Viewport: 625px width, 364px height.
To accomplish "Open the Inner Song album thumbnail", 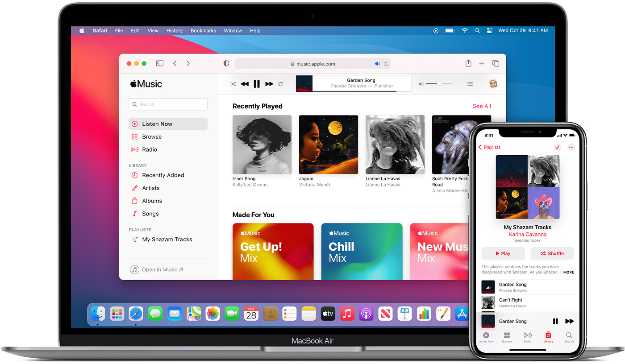I will 262,144.
